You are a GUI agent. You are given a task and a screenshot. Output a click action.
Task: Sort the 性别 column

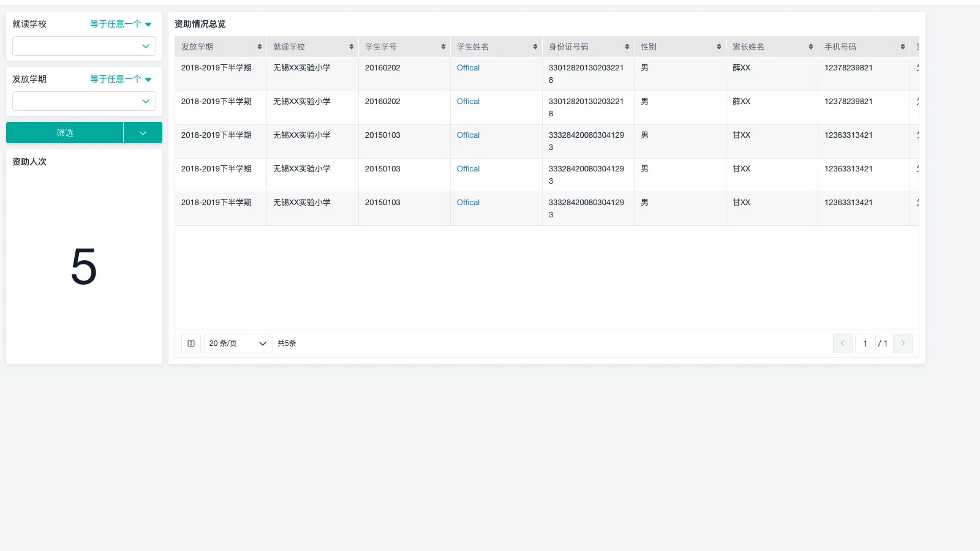(x=719, y=47)
